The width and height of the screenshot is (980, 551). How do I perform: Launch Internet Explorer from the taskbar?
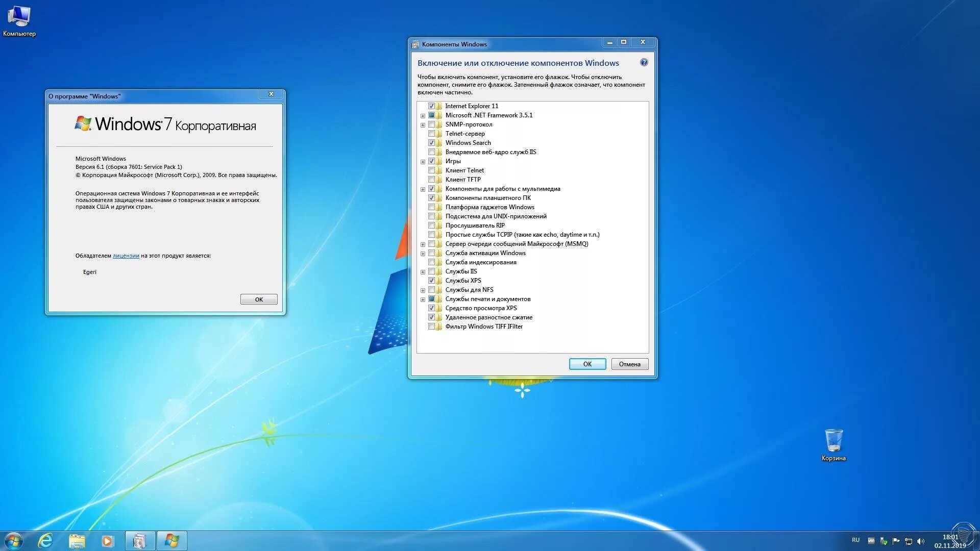coord(45,541)
